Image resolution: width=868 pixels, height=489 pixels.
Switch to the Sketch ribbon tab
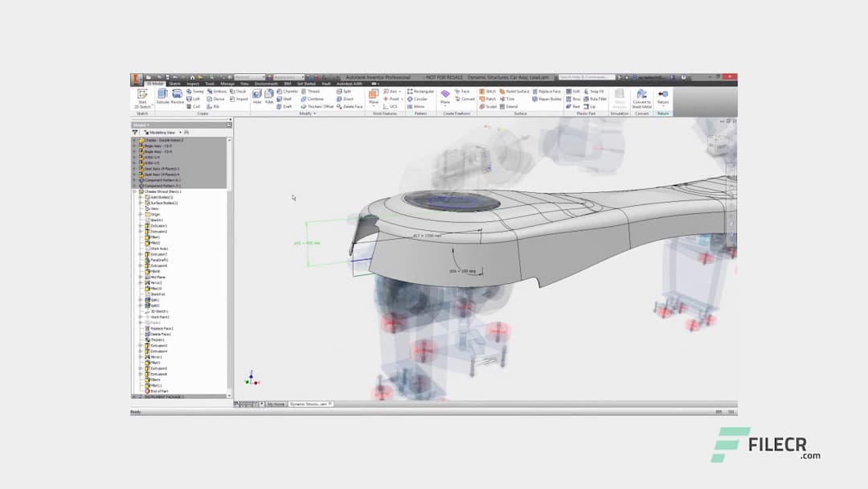click(x=175, y=82)
